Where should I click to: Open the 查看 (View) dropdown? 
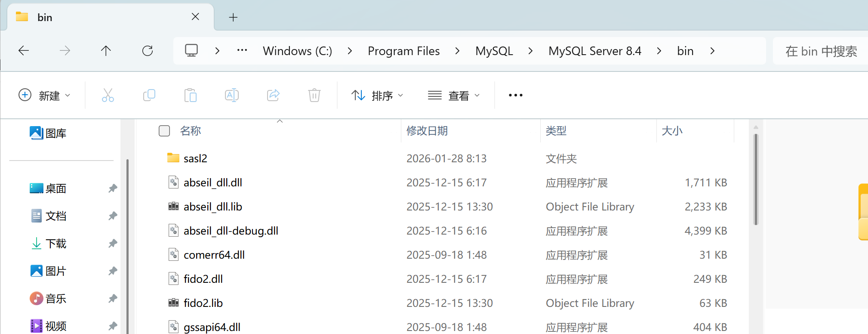(x=454, y=95)
